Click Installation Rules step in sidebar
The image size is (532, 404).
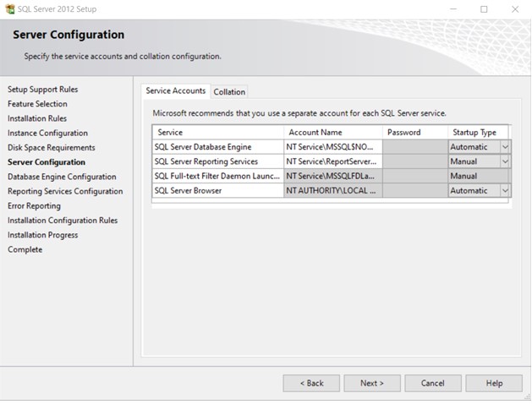pos(37,118)
